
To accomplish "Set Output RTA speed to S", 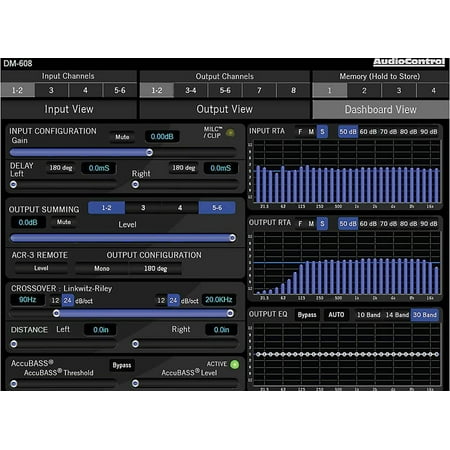I will [x=322, y=223].
